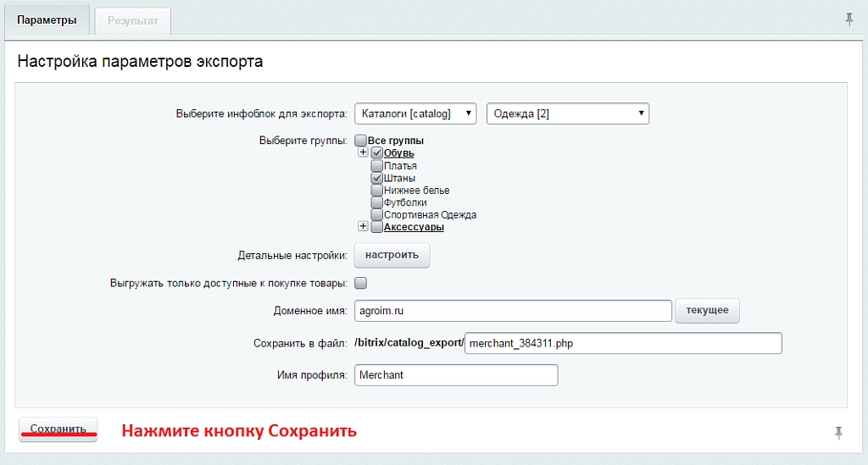
Task: Click the Сохранить button
Action: coord(58,429)
